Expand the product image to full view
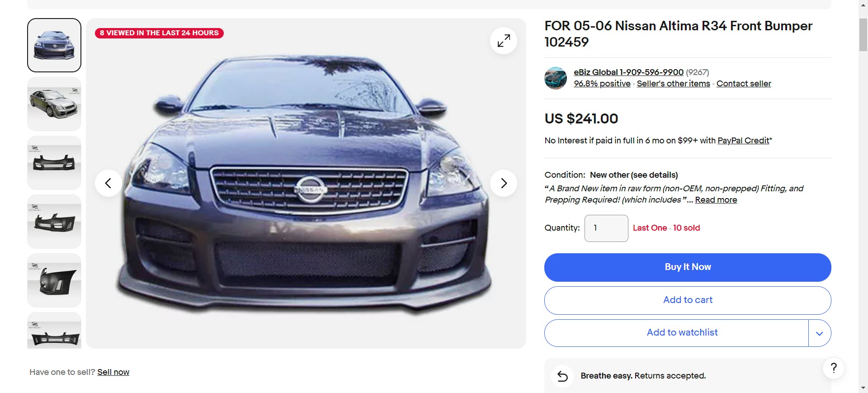 pyautogui.click(x=504, y=41)
